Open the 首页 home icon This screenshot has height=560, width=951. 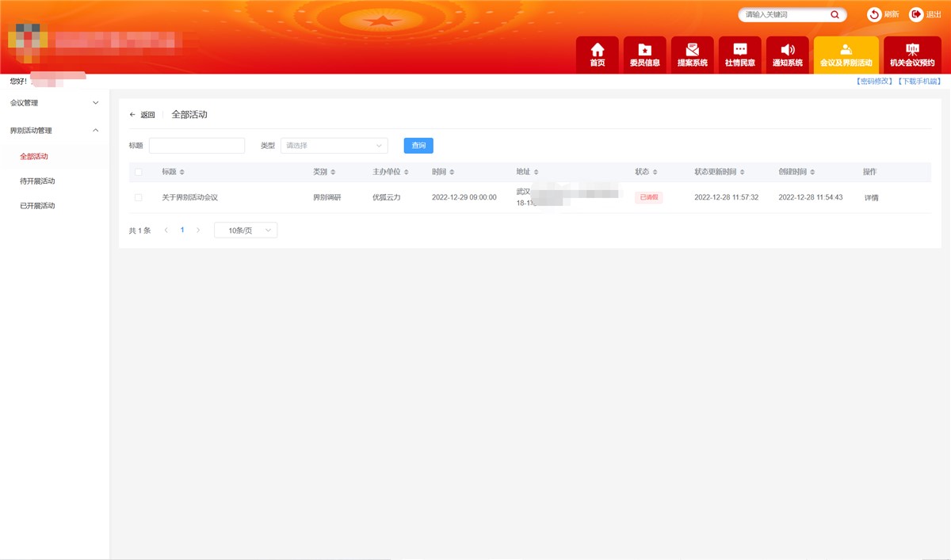[597, 54]
